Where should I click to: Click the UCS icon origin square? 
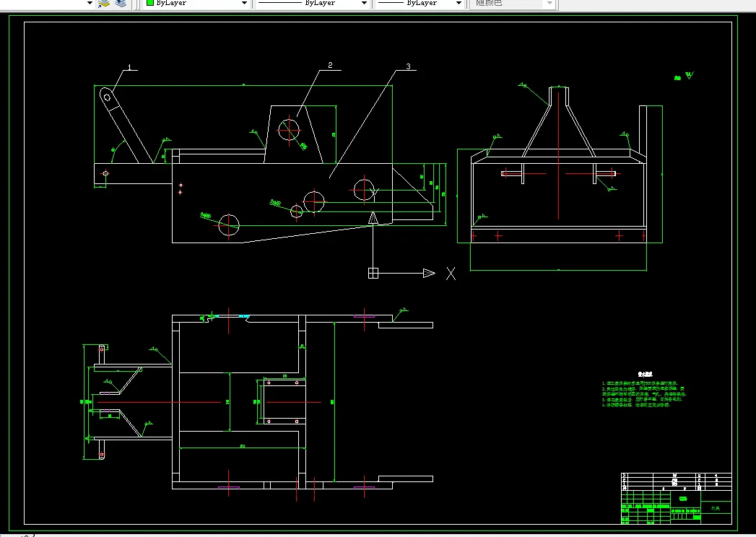click(373, 274)
